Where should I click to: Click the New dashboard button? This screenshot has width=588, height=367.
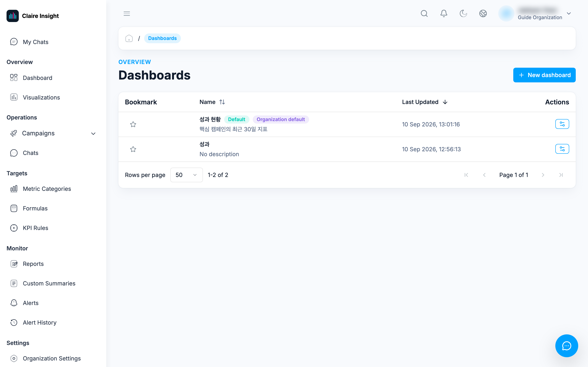pos(544,75)
